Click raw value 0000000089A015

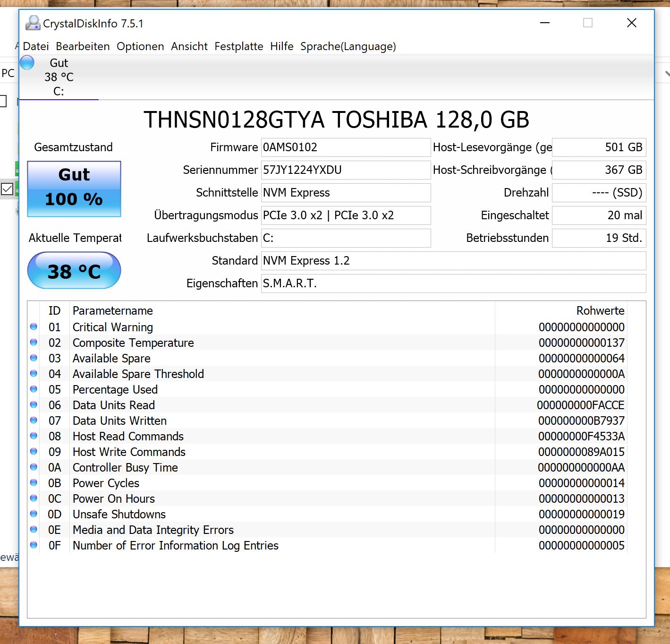coord(581,452)
